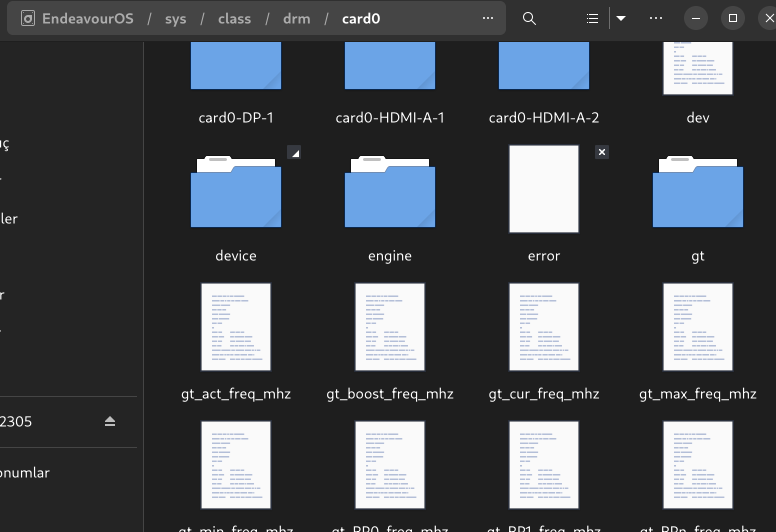Go to sys folder in path bar
776x532 pixels.
pos(176,19)
